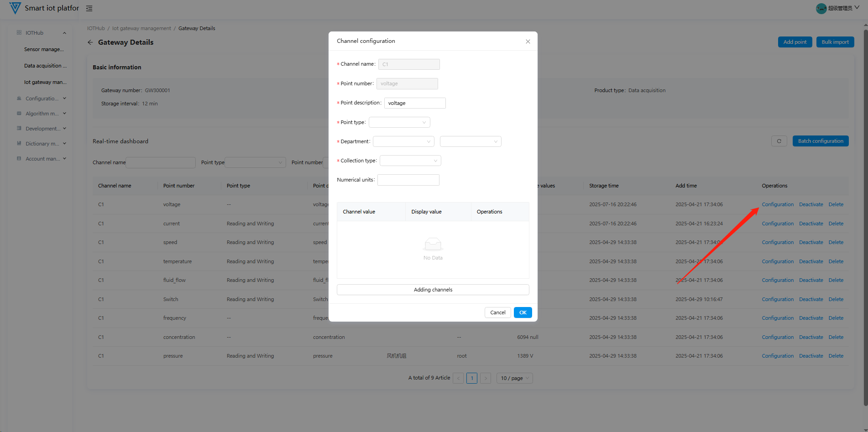
Task: Click the Storage time column header
Action: 604,186
